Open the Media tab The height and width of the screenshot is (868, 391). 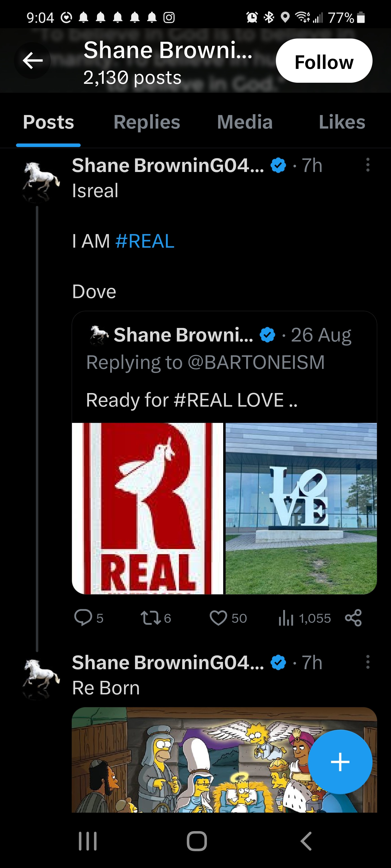[245, 122]
